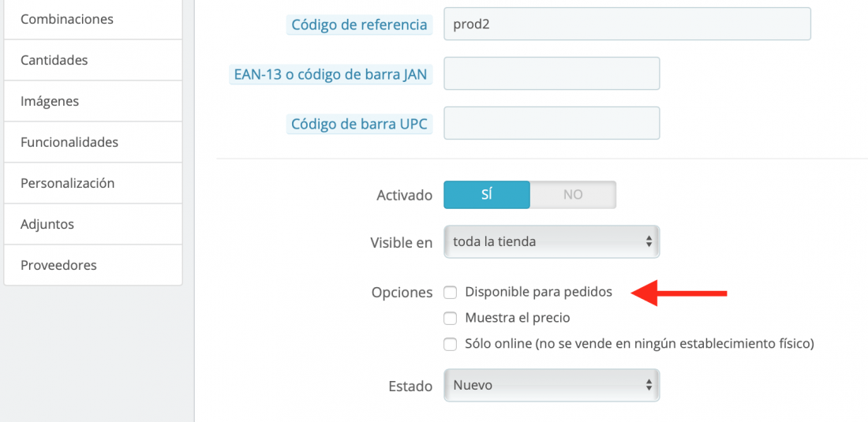
Task: Switch to the Cantidades tab
Action: 93,60
